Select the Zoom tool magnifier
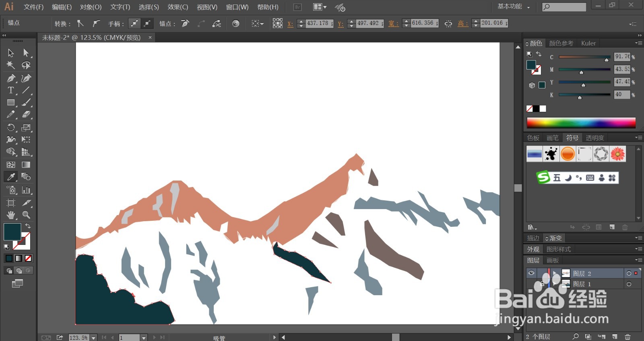This screenshot has width=644, height=341. (26, 215)
